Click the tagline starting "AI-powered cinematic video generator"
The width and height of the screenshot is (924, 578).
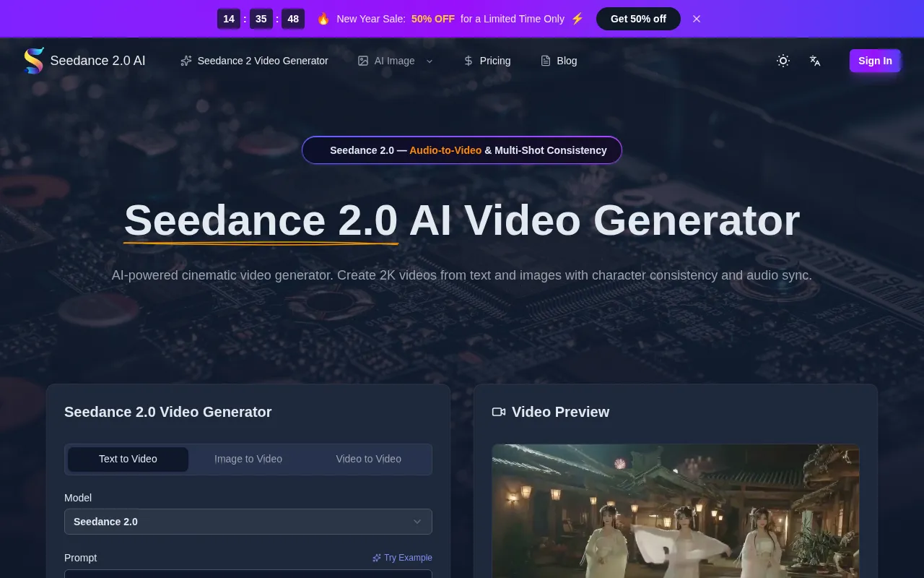point(462,275)
